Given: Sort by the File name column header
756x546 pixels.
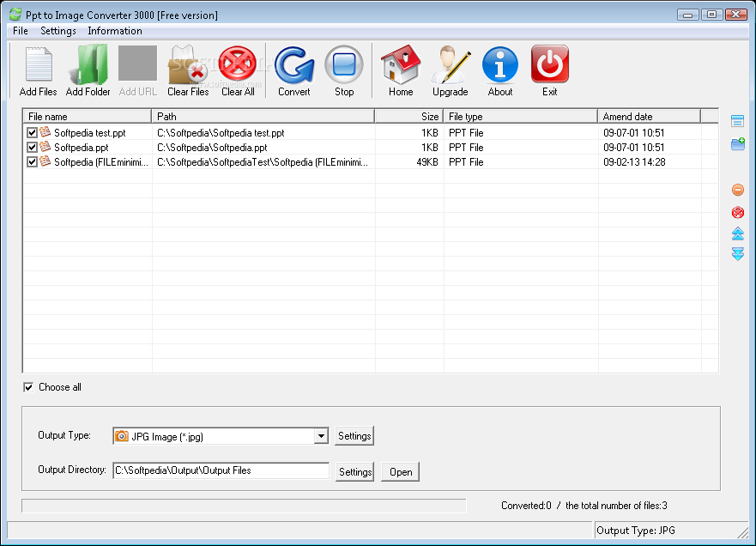Looking at the screenshot, I should [87, 117].
